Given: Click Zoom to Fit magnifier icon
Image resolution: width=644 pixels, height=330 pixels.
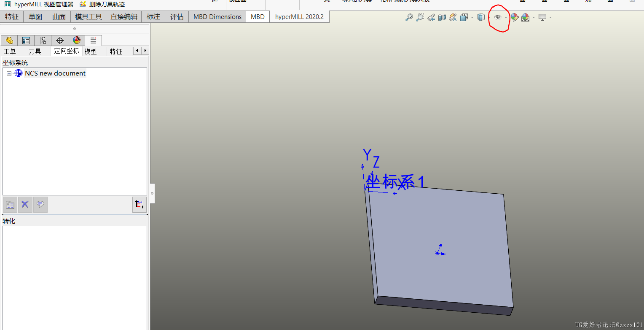Looking at the screenshot, I should click(409, 17).
